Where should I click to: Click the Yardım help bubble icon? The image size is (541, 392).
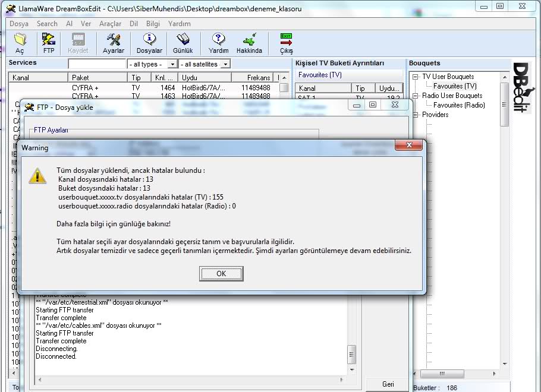click(218, 39)
